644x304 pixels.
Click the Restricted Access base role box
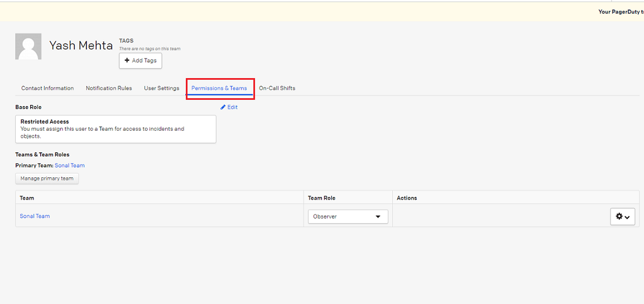pos(116,129)
